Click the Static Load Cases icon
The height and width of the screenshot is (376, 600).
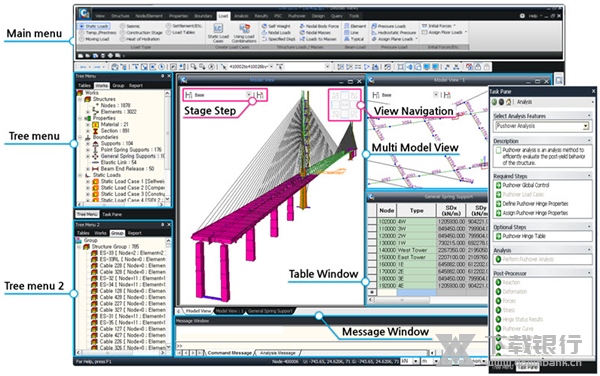coord(218,29)
